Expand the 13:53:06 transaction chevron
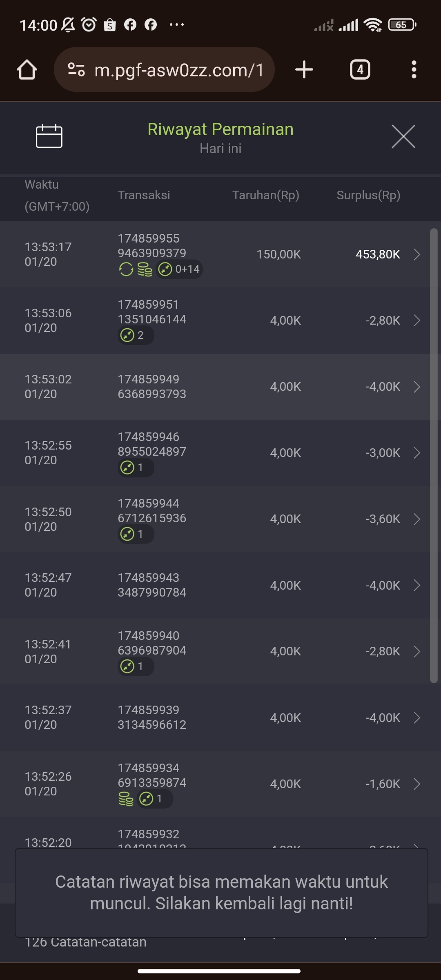The width and height of the screenshot is (441, 980). pos(417,321)
